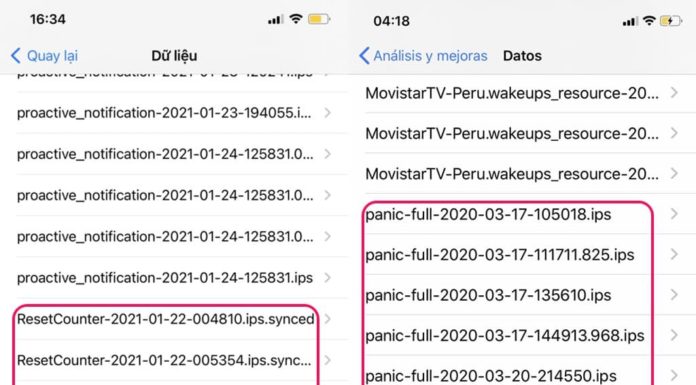Screen dimensions: 696x385
Task: Tap the 16:34 clock in status bar
Action: coord(48,19)
